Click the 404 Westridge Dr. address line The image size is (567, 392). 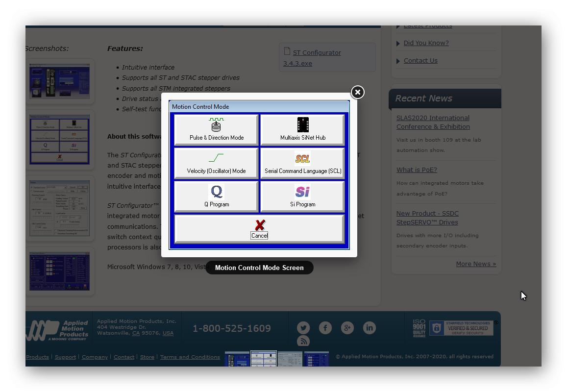point(121,327)
